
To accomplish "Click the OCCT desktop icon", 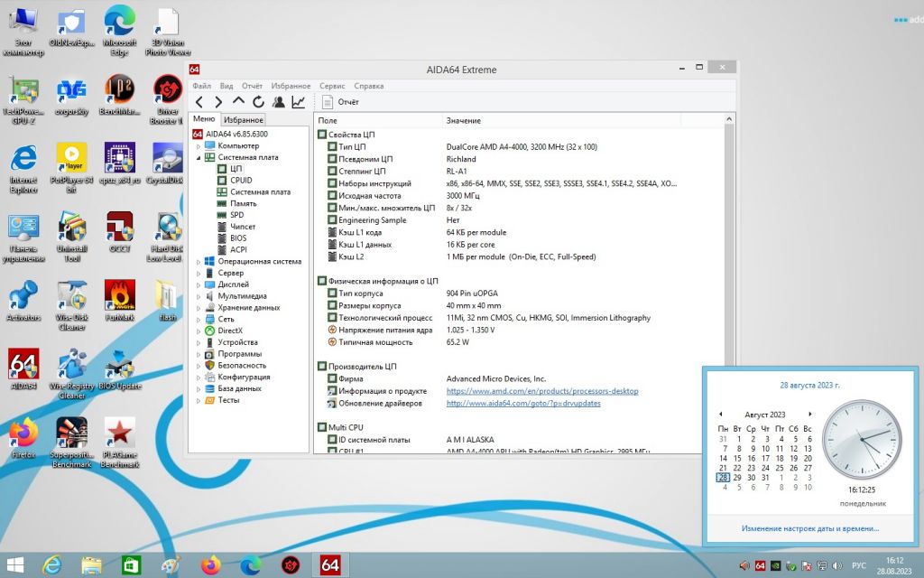I will pos(120,232).
